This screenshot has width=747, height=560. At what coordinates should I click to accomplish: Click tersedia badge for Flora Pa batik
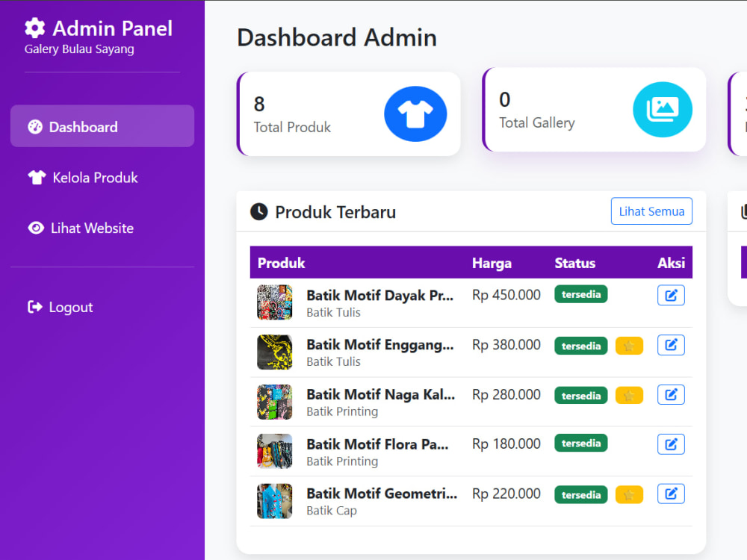[580, 443]
